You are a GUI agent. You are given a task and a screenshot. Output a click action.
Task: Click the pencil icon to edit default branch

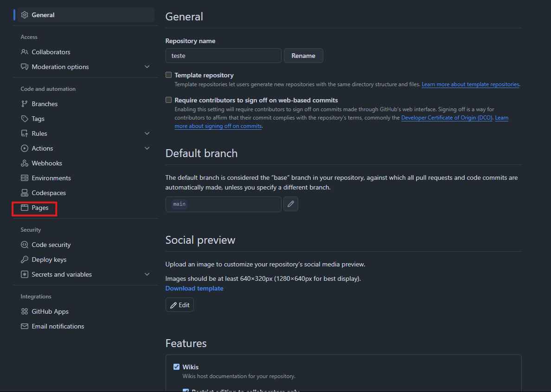291,204
